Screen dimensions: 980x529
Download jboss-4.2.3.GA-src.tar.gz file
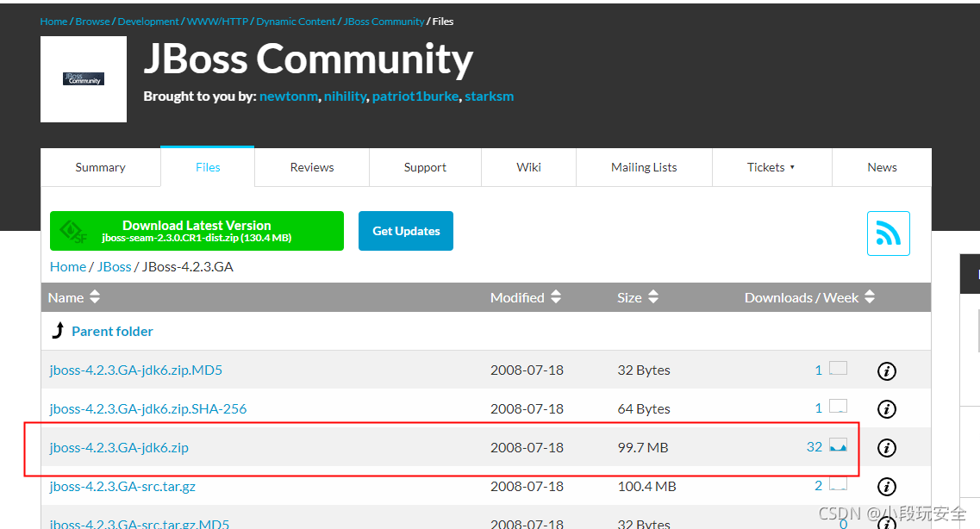tap(122, 487)
